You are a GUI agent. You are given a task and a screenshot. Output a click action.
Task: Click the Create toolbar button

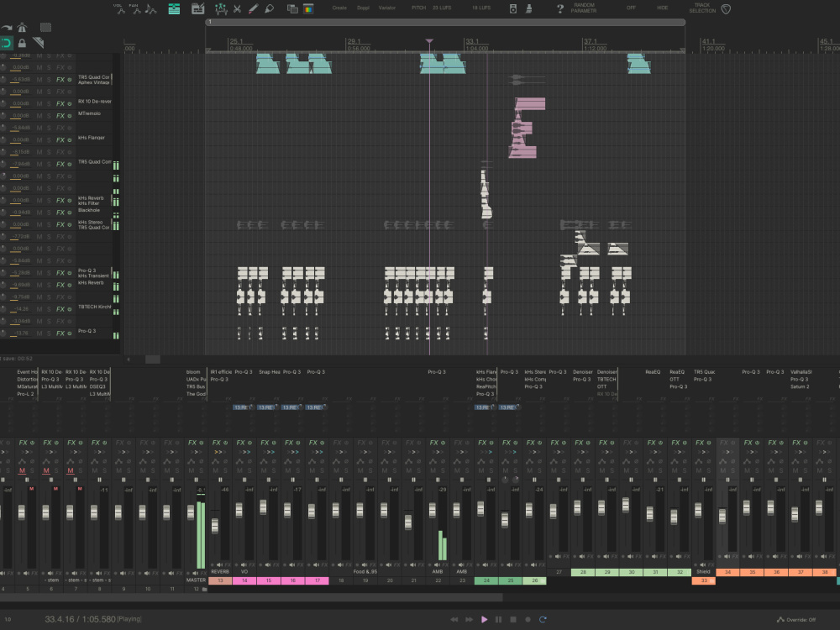point(339,8)
